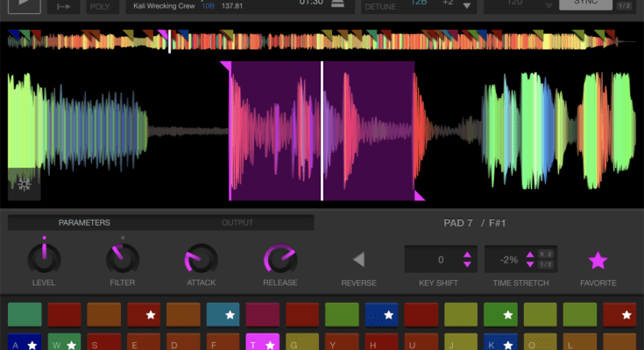Click the slice start marker triangle

pyautogui.click(x=225, y=66)
